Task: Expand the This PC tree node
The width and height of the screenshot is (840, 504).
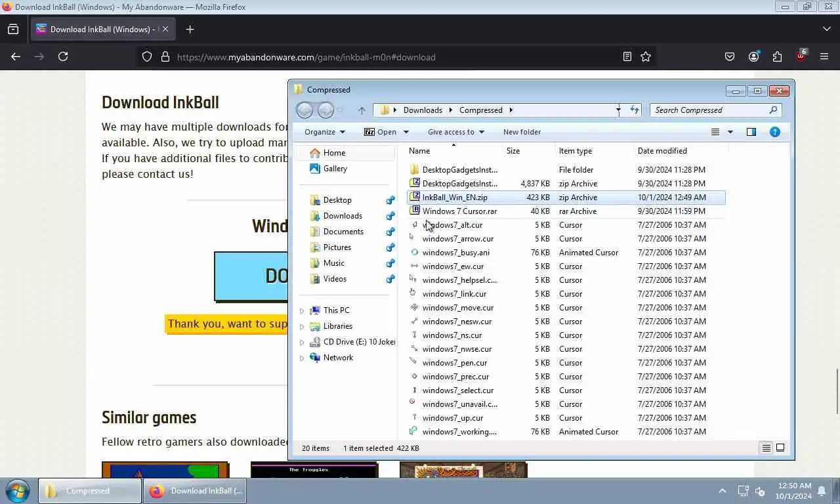Action: pos(302,310)
